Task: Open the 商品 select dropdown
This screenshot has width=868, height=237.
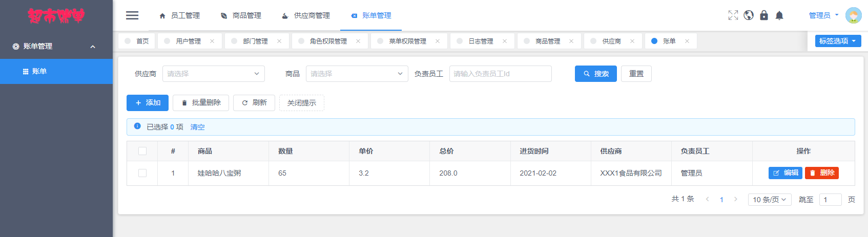Action: [x=357, y=74]
